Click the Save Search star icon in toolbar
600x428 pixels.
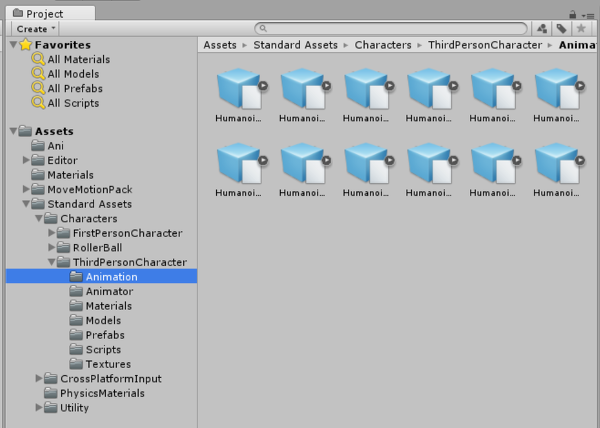coord(581,28)
